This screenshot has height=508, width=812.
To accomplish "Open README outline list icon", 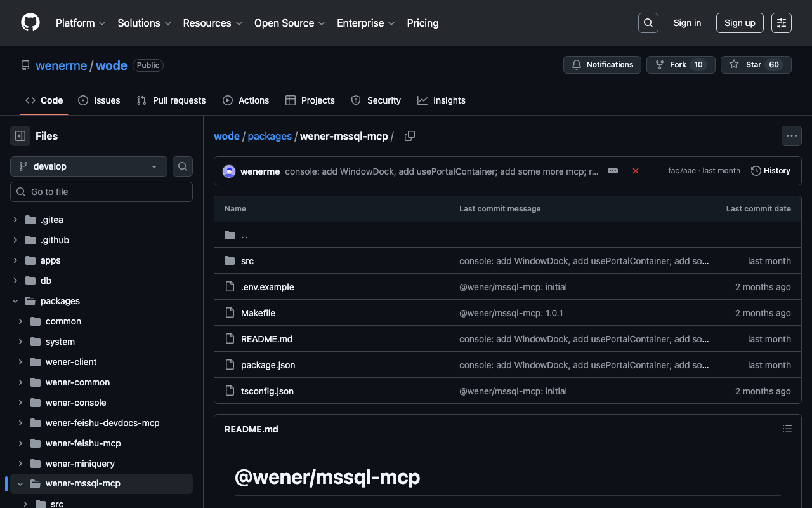I will coord(787,429).
